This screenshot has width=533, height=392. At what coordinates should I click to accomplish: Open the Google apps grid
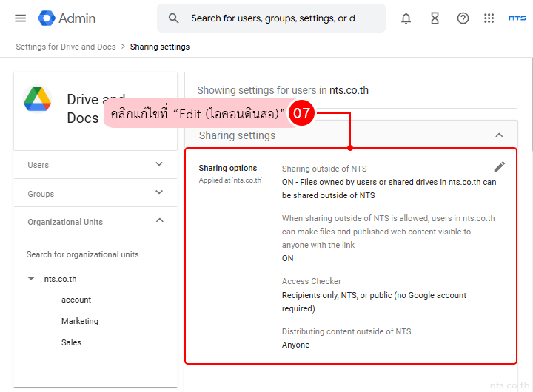(x=489, y=18)
